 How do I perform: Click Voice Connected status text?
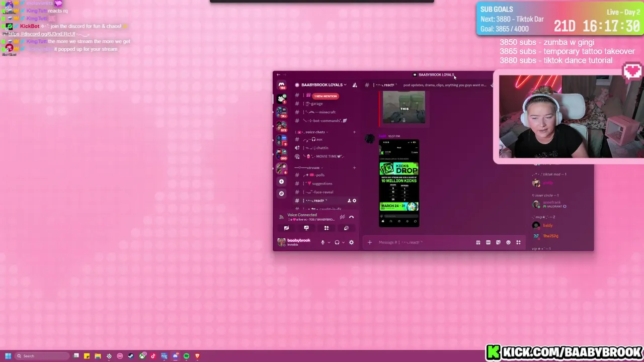302,215
